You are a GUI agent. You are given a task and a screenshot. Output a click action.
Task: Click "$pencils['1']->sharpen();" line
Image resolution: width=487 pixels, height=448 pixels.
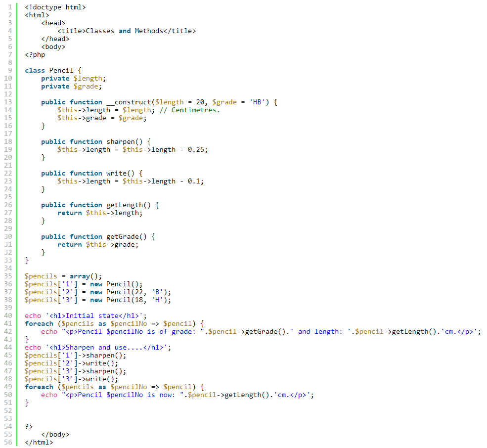(76, 356)
